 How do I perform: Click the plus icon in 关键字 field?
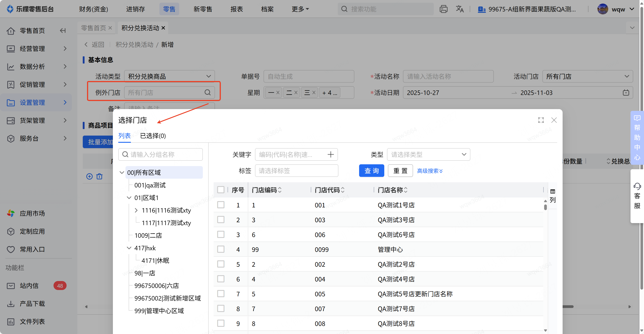pos(331,154)
